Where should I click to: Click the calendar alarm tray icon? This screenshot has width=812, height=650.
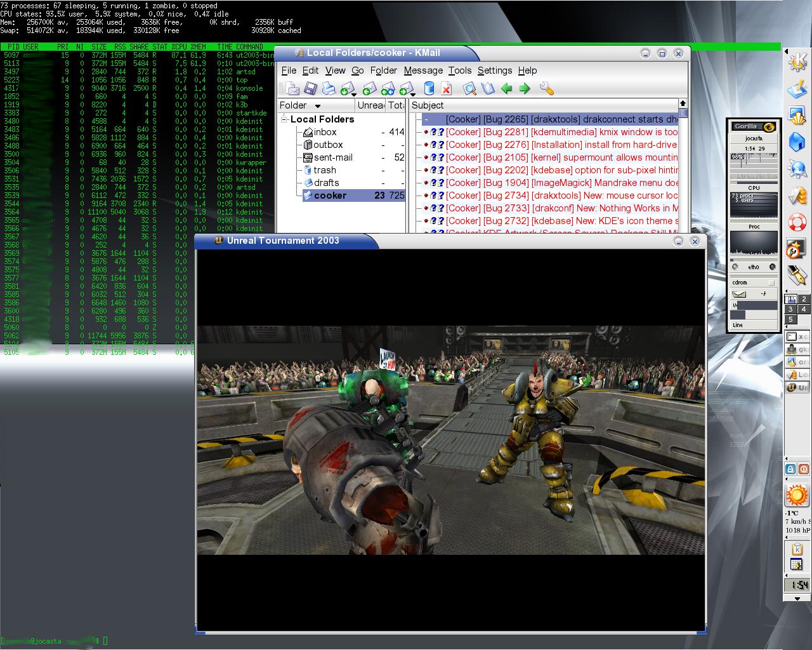[797, 565]
